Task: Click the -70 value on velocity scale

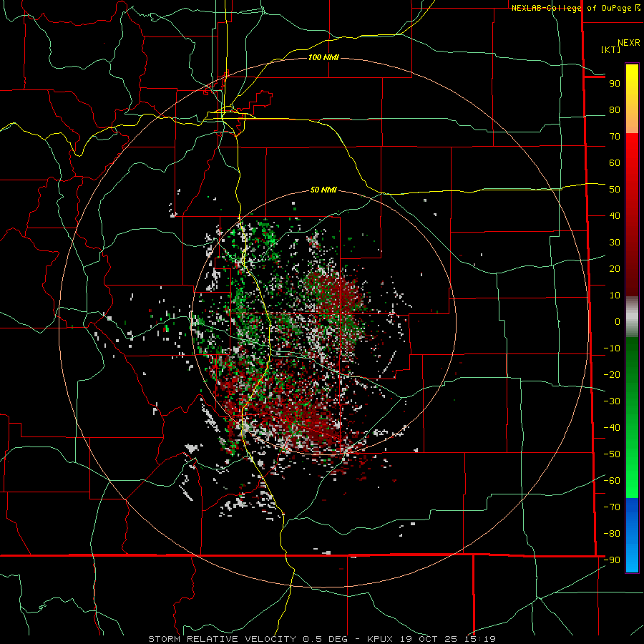Action: click(612, 507)
